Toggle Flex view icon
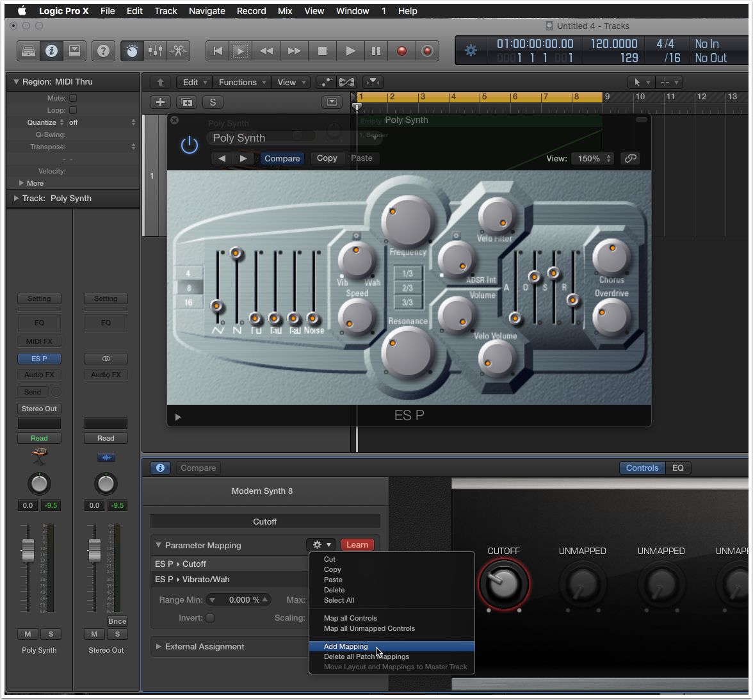The height and width of the screenshot is (700, 753). click(x=346, y=83)
